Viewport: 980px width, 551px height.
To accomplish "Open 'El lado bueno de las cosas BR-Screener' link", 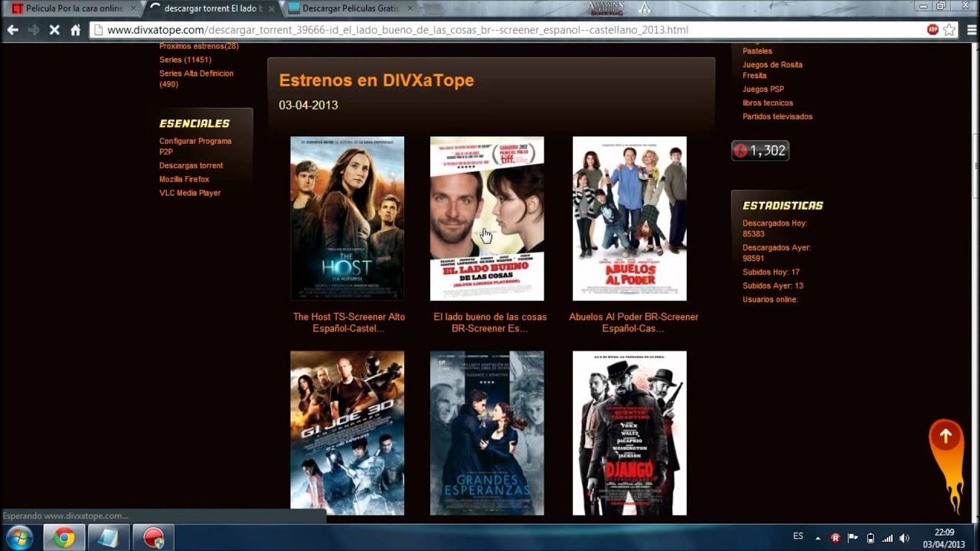I will pyautogui.click(x=490, y=322).
